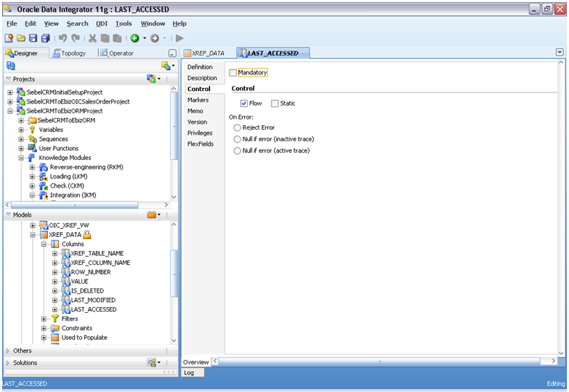Click the Connect Navigator icon in Designer
The image size is (569, 392).
[166, 65]
